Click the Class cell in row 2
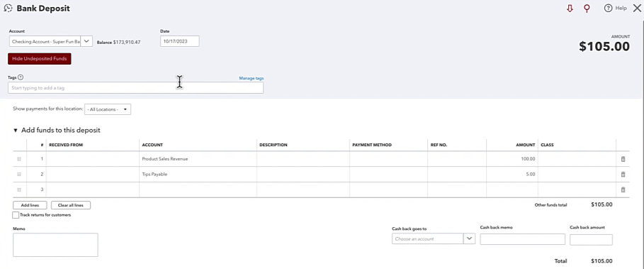Viewport: 644px width, 269px height. click(x=577, y=175)
